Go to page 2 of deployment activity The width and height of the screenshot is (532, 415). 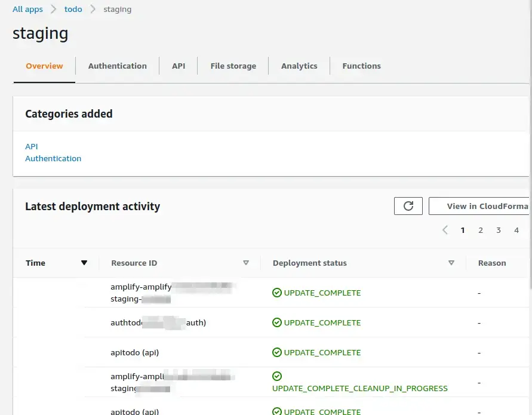(481, 230)
